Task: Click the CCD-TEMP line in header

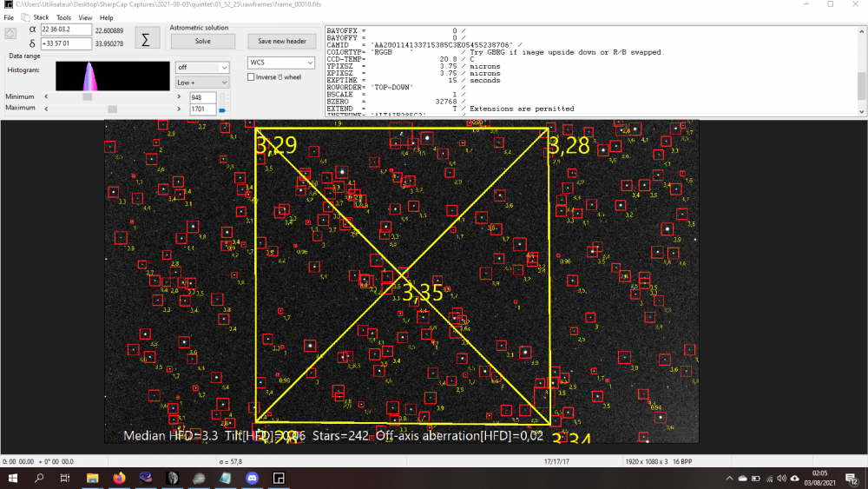Action: tap(400, 60)
